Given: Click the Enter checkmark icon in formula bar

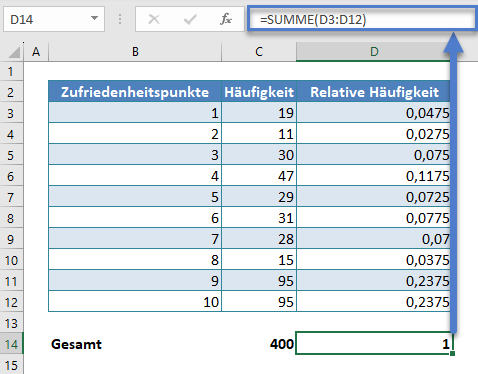Looking at the screenshot, I should (190, 19).
